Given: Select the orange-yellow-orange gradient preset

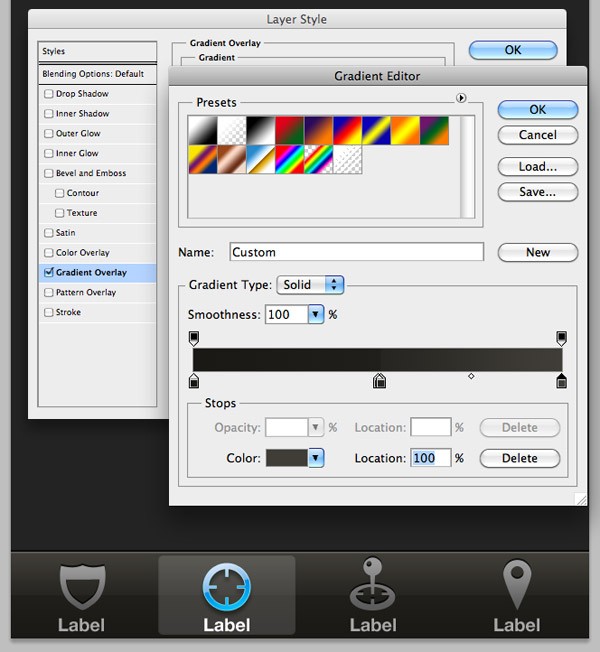Looking at the screenshot, I should click(x=405, y=131).
